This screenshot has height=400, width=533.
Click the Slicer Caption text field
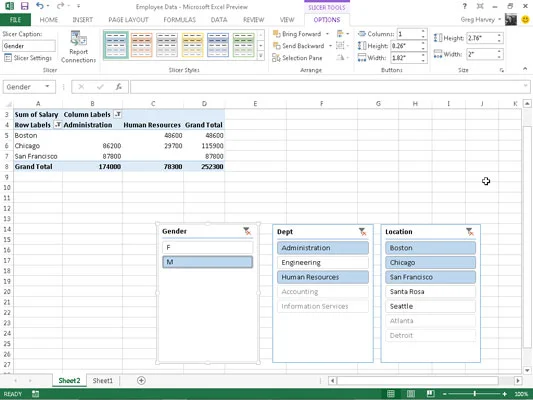click(x=29, y=46)
